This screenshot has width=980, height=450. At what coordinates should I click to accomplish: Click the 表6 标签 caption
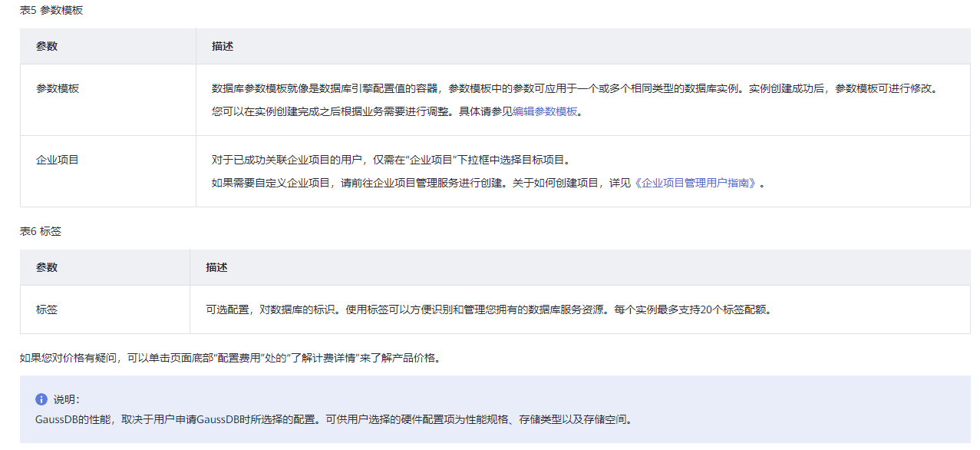click(x=41, y=231)
